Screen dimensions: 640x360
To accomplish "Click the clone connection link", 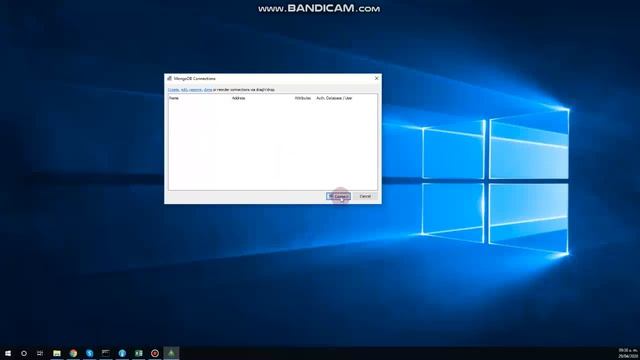I will (208, 89).
